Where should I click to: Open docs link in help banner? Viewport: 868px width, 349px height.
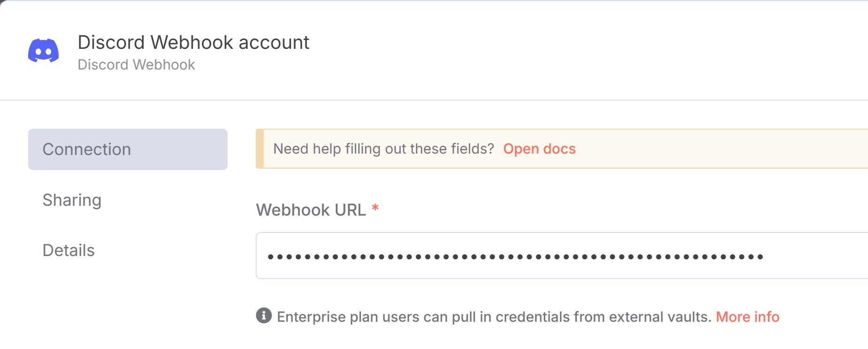pyautogui.click(x=539, y=149)
